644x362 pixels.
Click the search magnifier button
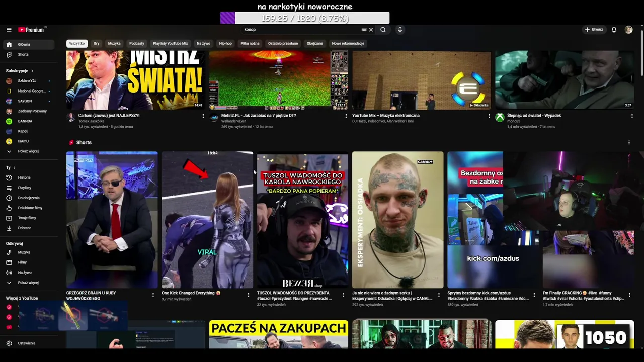(x=383, y=30)
